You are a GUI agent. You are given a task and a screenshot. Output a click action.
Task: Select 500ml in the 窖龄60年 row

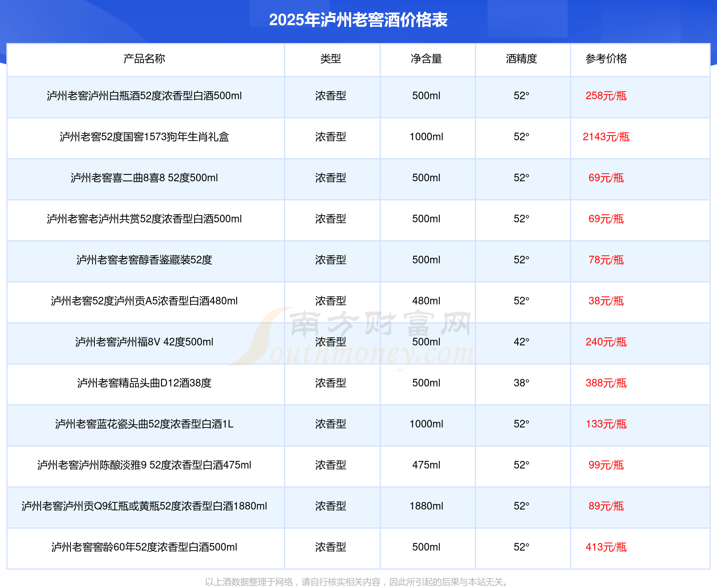[x=426, y=547]
